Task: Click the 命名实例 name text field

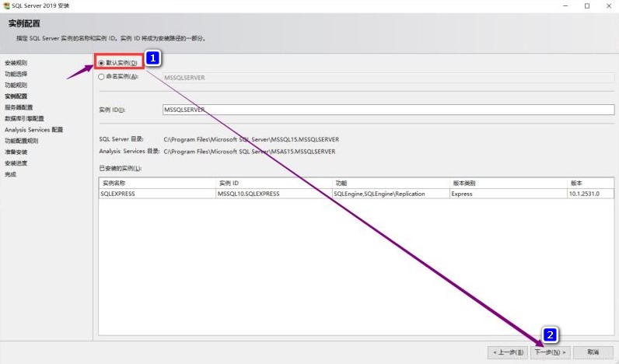Action: pyautogui.click(x=387, y=78)
